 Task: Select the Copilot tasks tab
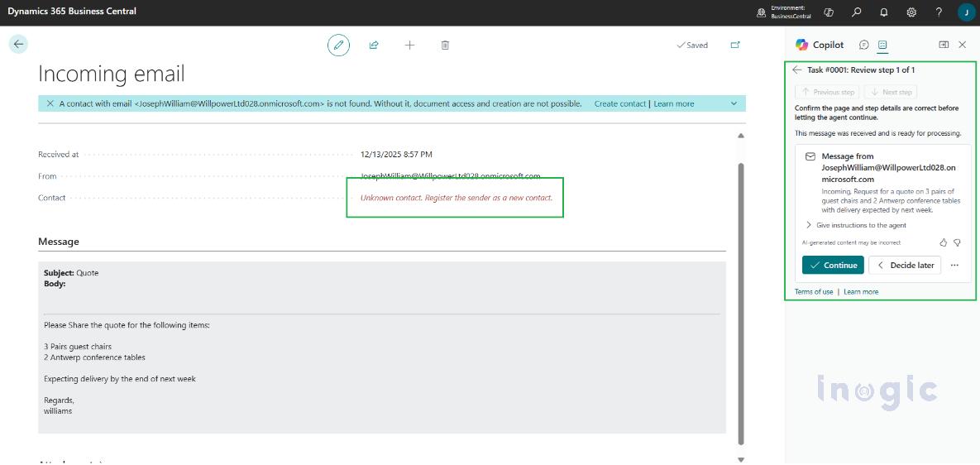point(882,45)
